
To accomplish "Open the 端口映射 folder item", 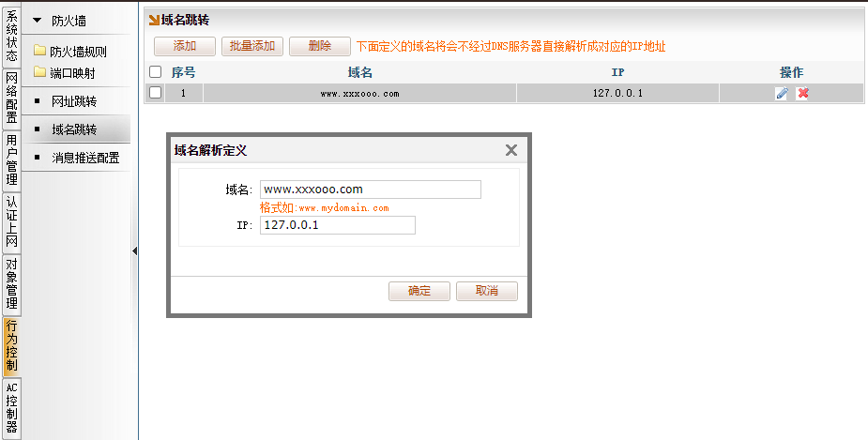I will click(71, 72).
